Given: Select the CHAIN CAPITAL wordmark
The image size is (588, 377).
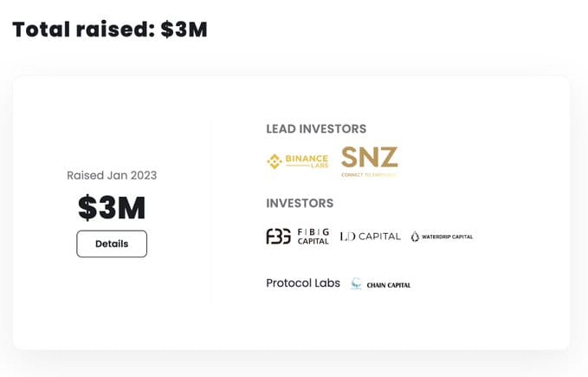Looking at the screenshot, I should pyautogui.click(x=389, y=285).
